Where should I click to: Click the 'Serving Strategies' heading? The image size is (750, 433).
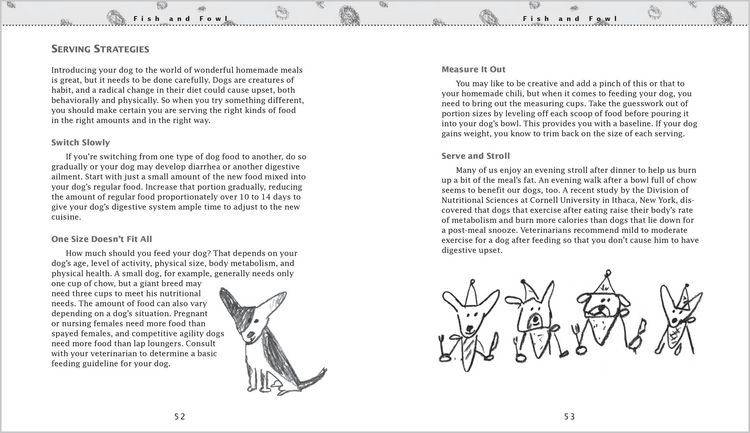click(100, 49)
